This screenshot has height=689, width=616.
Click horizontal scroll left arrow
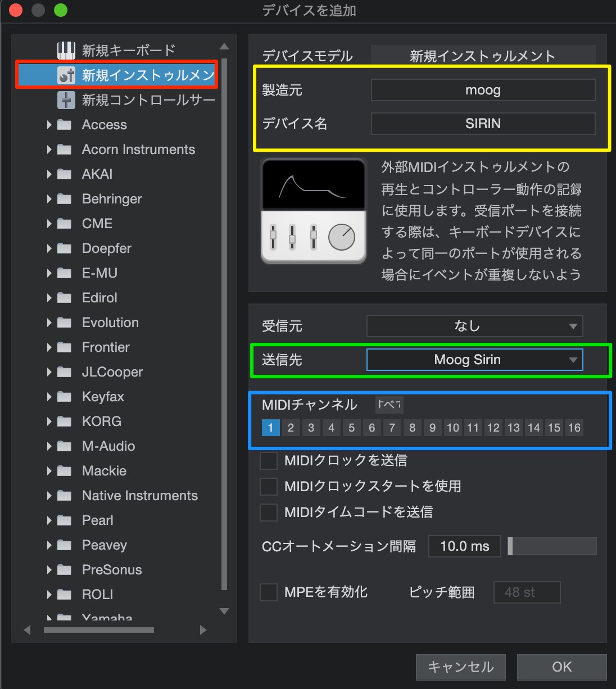[x=27, y=630]
